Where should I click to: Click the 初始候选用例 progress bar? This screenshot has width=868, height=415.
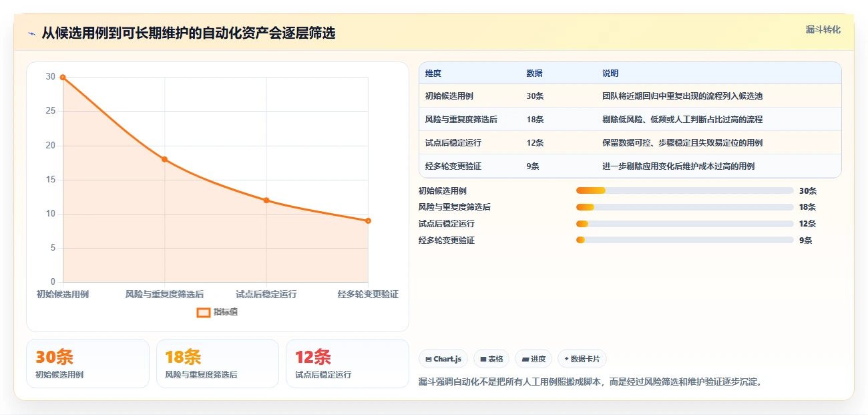pos(684,190)
